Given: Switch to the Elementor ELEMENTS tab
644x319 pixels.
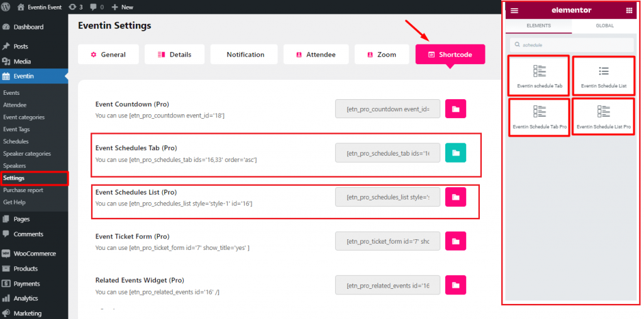Looking at the screenshot, I should (x=538, y=25).
